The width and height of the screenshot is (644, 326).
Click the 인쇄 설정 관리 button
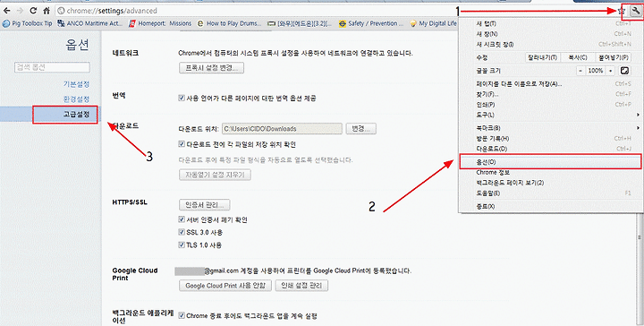(x=301, y=286)
